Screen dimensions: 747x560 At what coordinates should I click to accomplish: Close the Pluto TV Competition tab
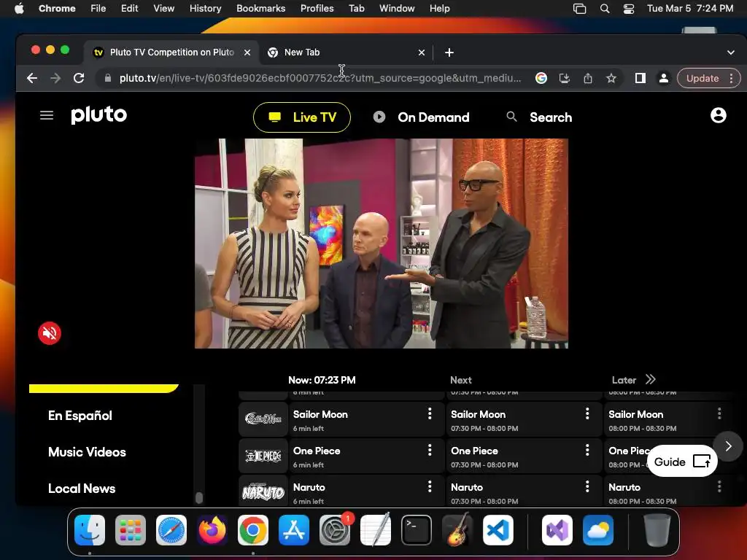pyautogui.click(x=247, y=52)
